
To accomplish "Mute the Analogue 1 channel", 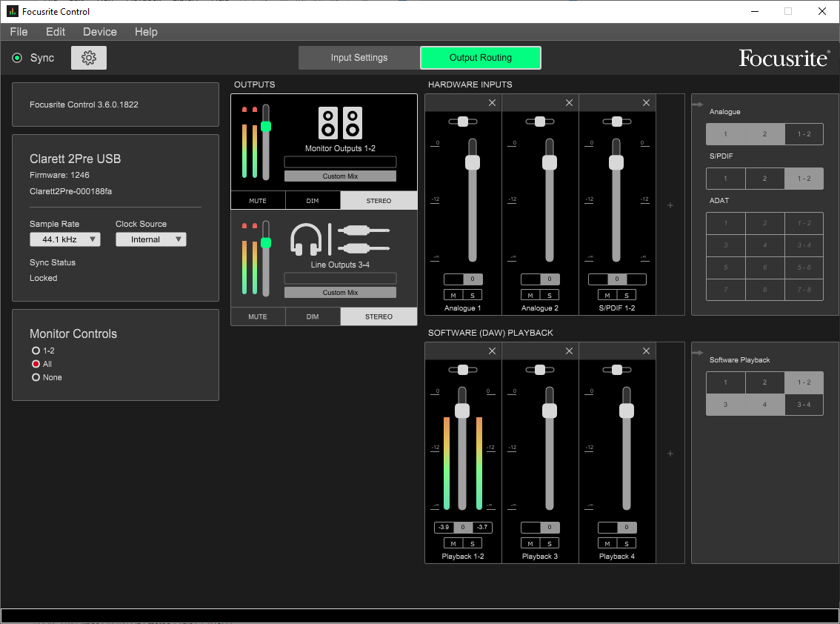I will (453, 296).
